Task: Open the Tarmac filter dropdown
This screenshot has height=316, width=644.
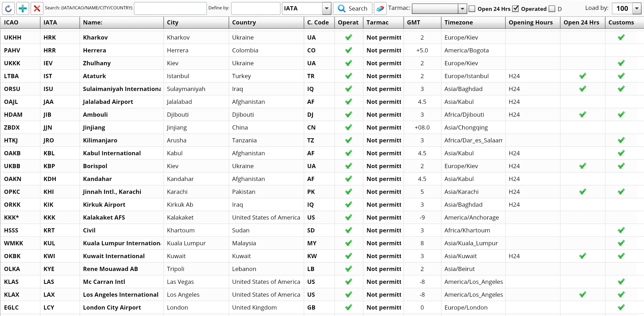Action: coord(462,8)
